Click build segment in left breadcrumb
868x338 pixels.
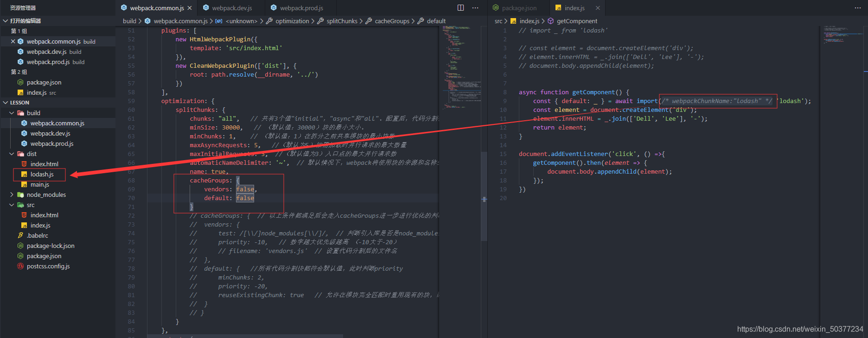(129, 21)
